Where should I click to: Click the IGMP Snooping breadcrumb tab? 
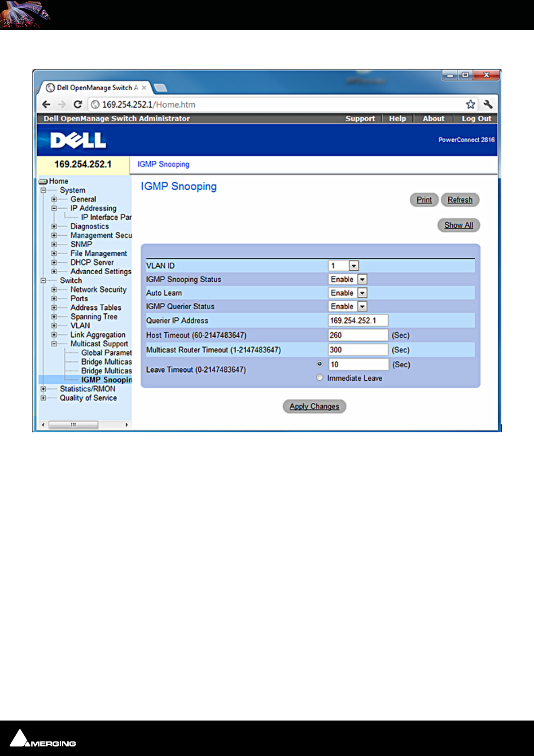pos(163,164)
